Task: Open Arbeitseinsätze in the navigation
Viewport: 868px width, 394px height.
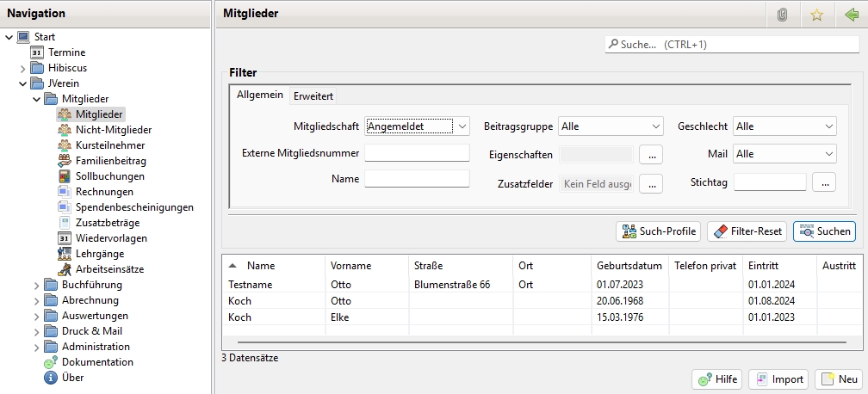Action: [x=109, y=269]
